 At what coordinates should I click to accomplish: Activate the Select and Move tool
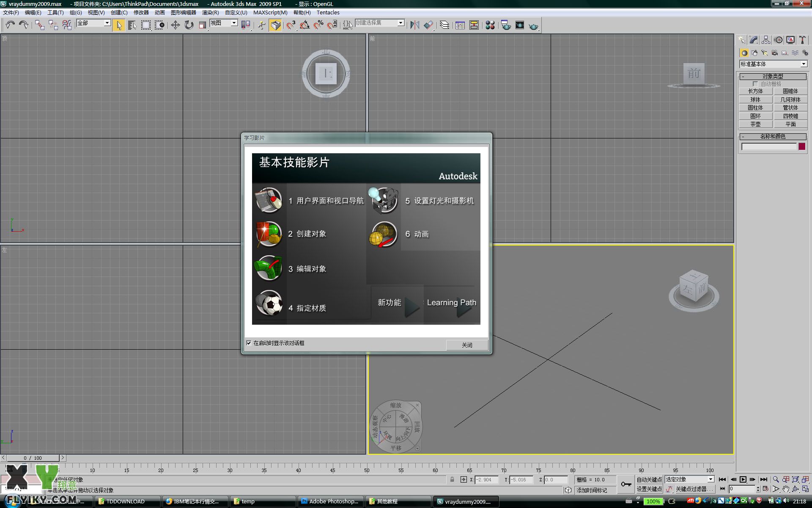coord(175,25)
